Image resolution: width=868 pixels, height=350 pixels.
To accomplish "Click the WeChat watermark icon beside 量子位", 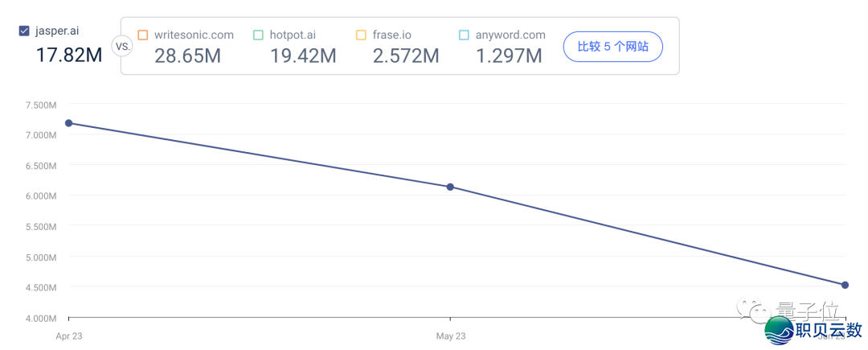I will [x=757, y=311].
